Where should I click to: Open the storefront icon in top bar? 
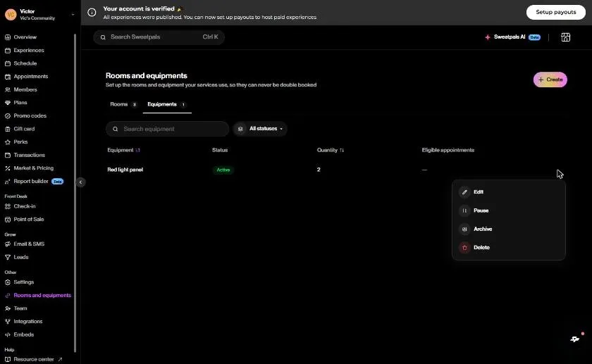565,37
